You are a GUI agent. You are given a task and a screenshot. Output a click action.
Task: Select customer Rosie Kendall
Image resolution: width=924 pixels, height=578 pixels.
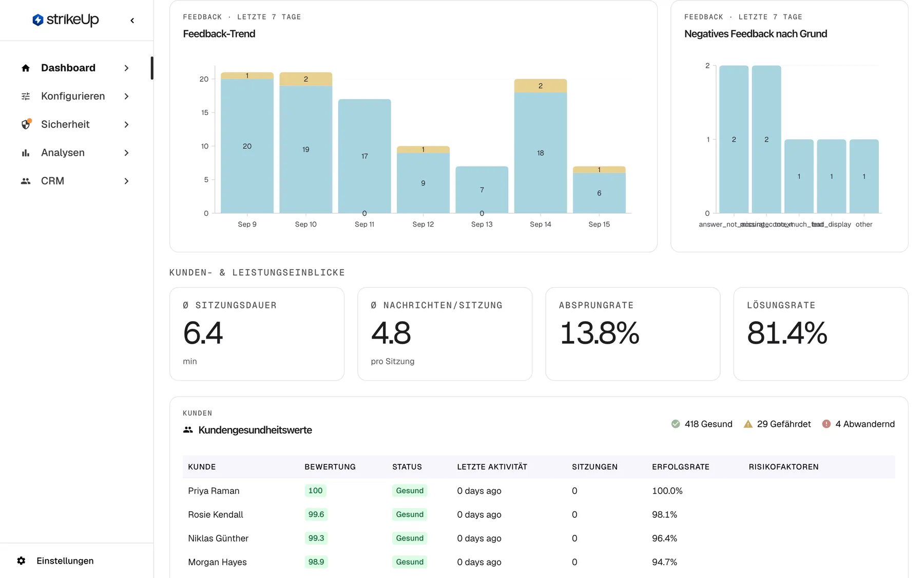coord(216,514)
